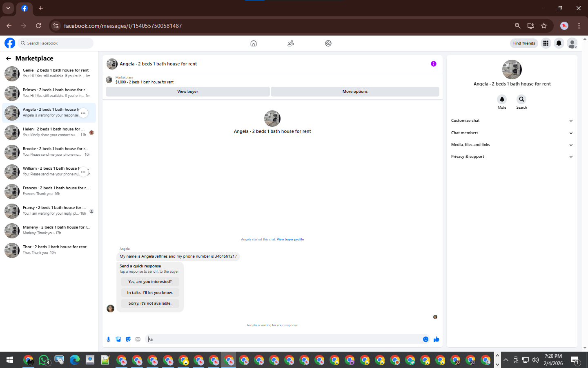Choose a sticker icon in composer
Screen dimensions: 588x368
pyautogui.click(x=128, y=339)
